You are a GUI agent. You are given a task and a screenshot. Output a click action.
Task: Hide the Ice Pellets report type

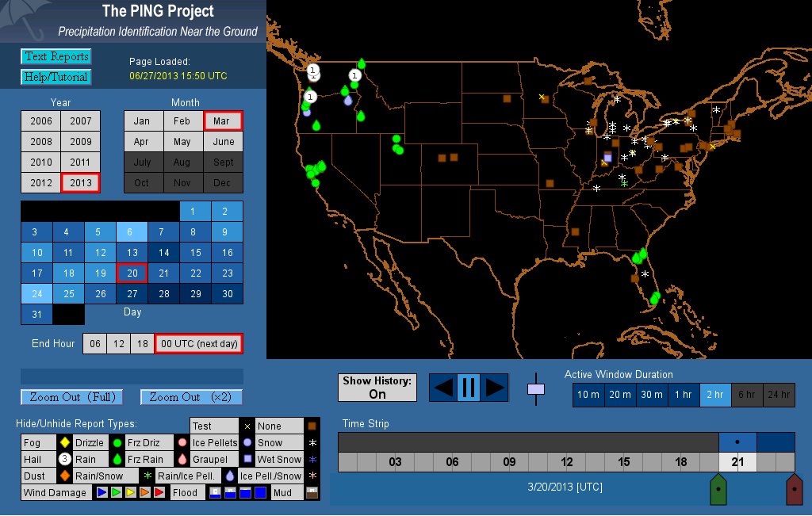click(214, 443)
